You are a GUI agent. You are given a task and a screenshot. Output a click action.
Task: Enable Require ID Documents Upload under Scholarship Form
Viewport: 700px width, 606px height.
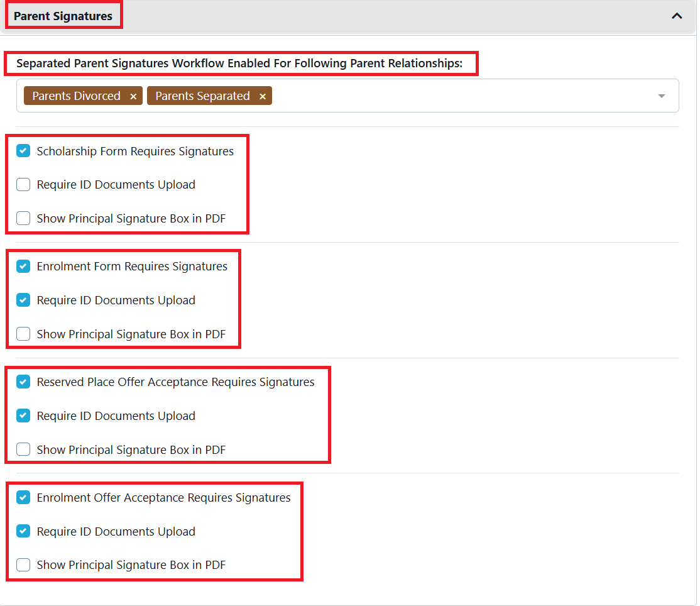pos(23,185)
